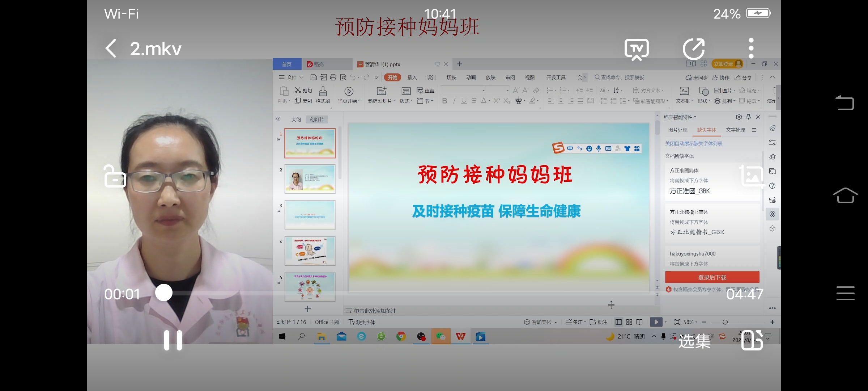Switch to slide sorter view icon
The height and width of the screenshot is (391, 868).
point(629,322)
